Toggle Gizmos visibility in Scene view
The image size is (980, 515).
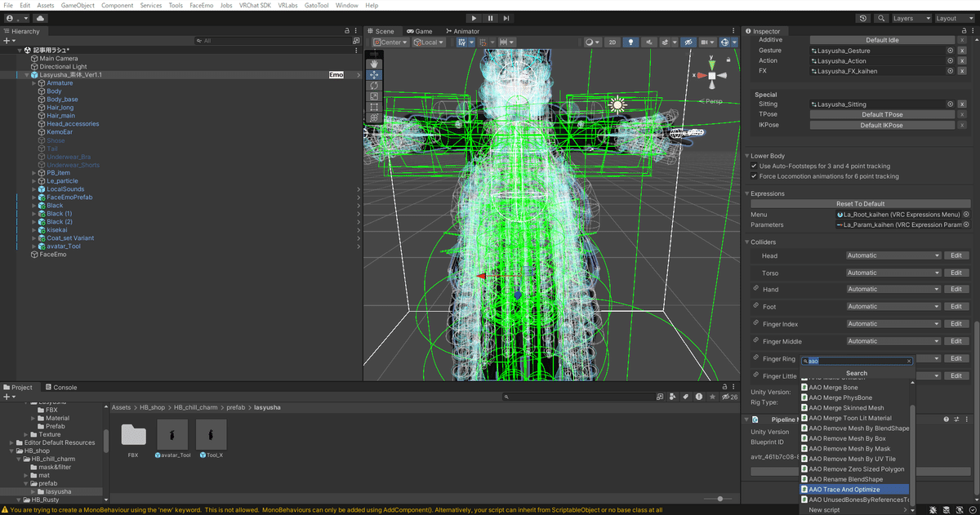coord(726,42)
